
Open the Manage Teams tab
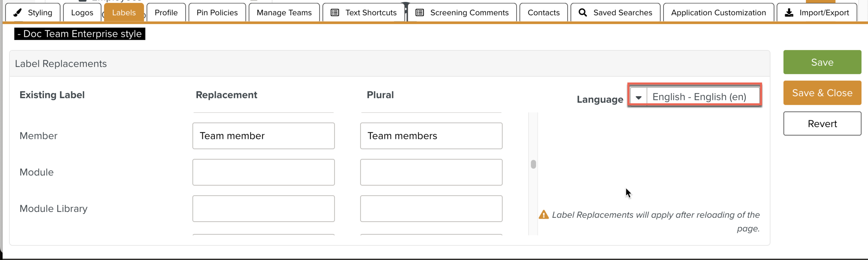[284, 13]
